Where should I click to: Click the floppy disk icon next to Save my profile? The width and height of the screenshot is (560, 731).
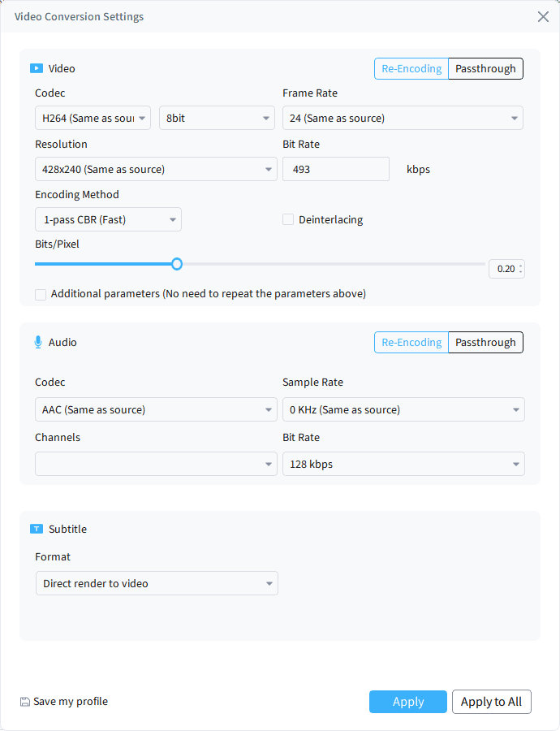tap(26, 701)
